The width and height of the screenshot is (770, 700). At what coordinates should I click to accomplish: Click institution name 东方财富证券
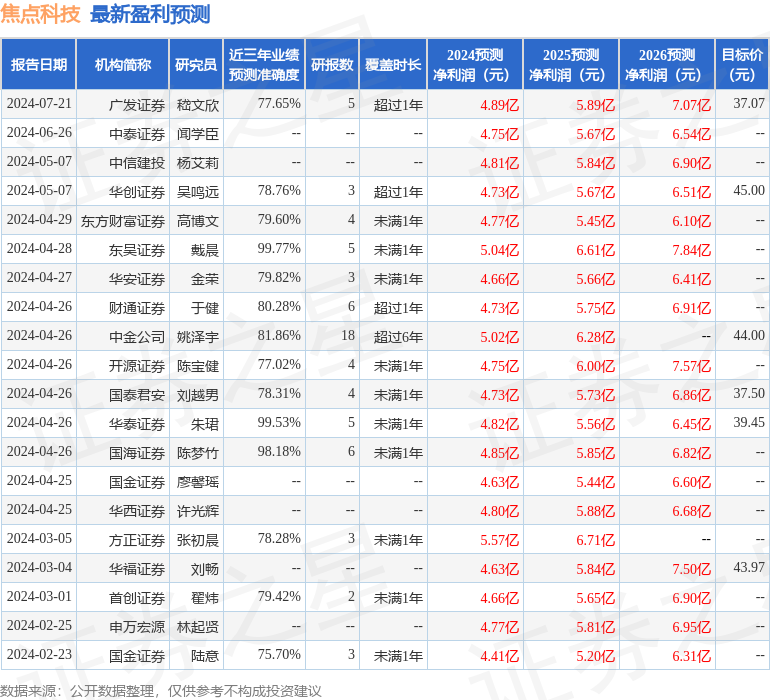123,221
